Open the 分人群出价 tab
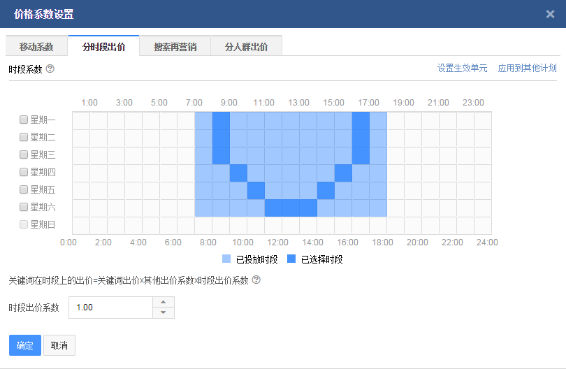Viewport: 566px width, 369px height. pos(246,46)
